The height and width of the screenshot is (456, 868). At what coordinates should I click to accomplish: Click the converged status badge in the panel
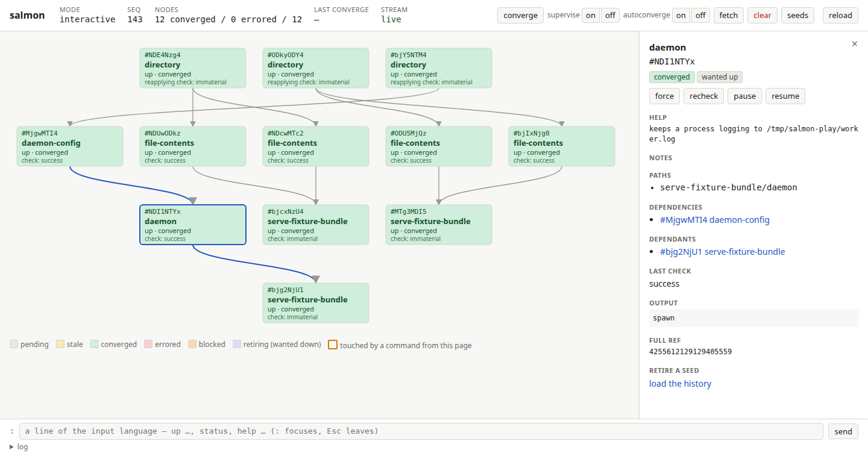pos(672,77)
